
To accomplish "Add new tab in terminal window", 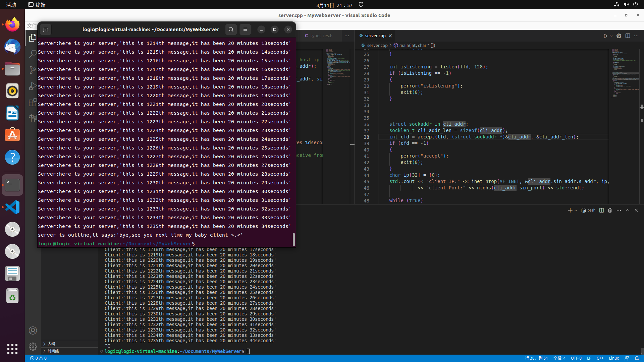I will coord(46,29).
